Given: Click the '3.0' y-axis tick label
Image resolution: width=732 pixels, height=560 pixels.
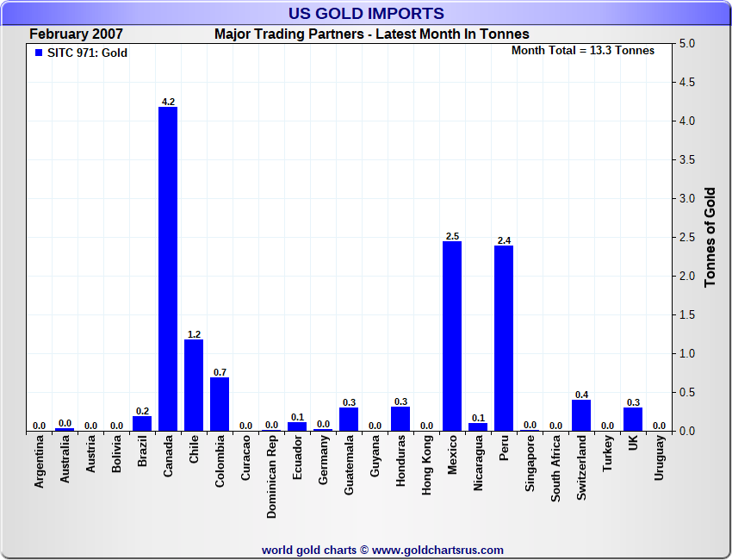Looking at the screenshot, I should (x=687, y=198).
